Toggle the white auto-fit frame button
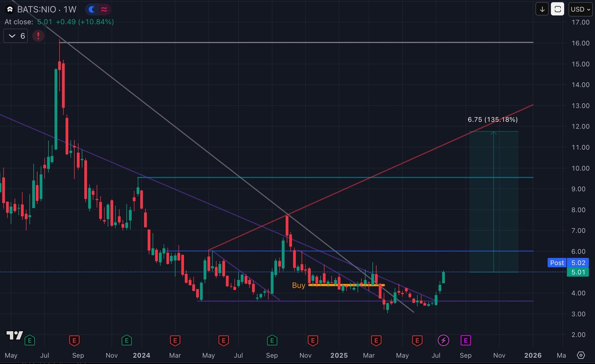 point(558,9)
